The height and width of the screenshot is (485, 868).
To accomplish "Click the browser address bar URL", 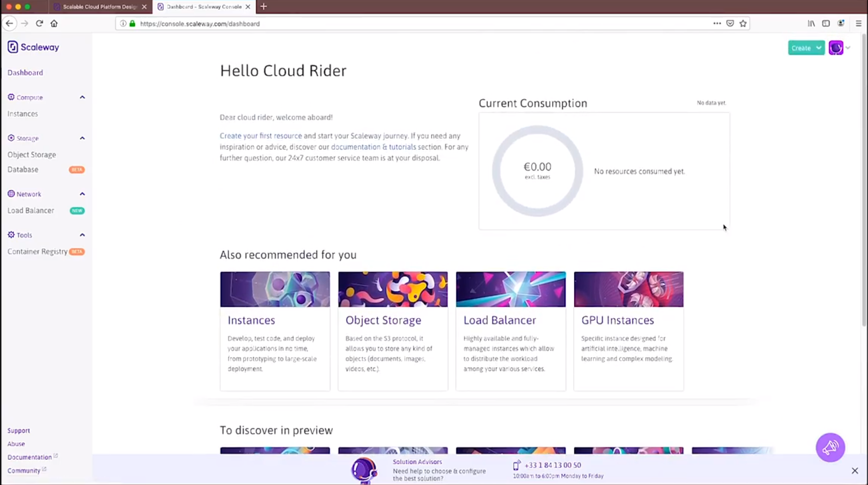I will [200, 24].
